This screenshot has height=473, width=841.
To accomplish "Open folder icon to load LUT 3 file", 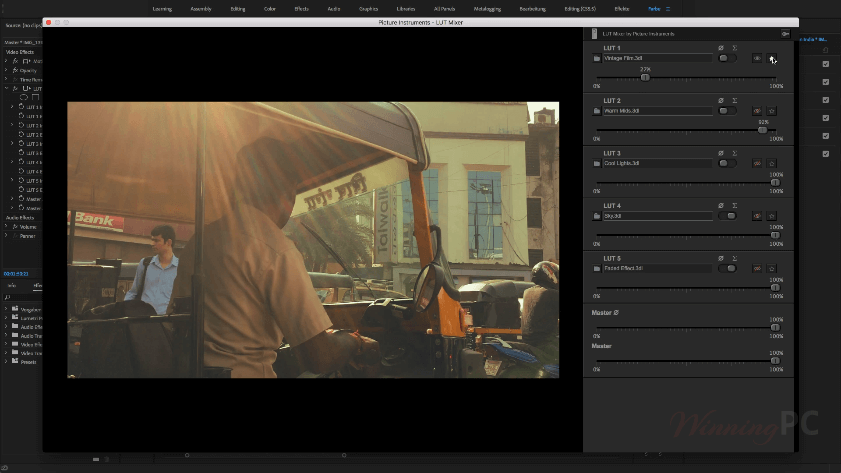I will coord(596,164).
